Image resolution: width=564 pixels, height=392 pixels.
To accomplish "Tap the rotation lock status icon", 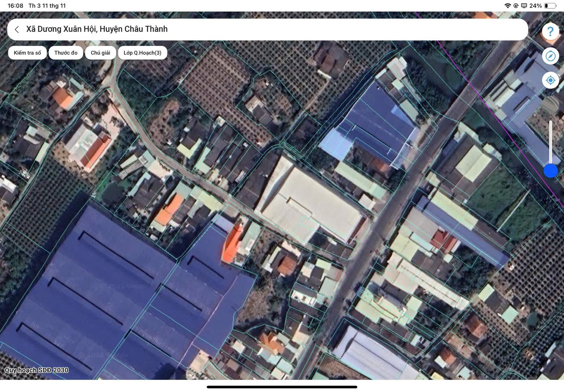I will (516, 6).
